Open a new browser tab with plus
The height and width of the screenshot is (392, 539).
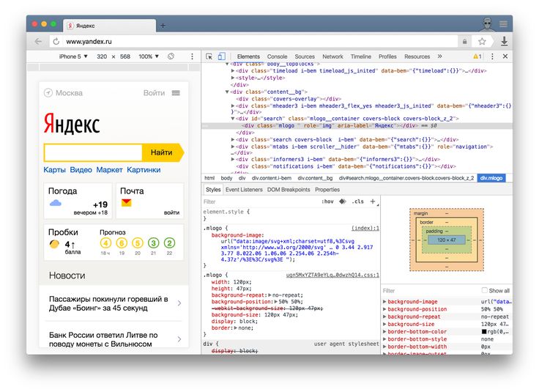coord(163,26)
